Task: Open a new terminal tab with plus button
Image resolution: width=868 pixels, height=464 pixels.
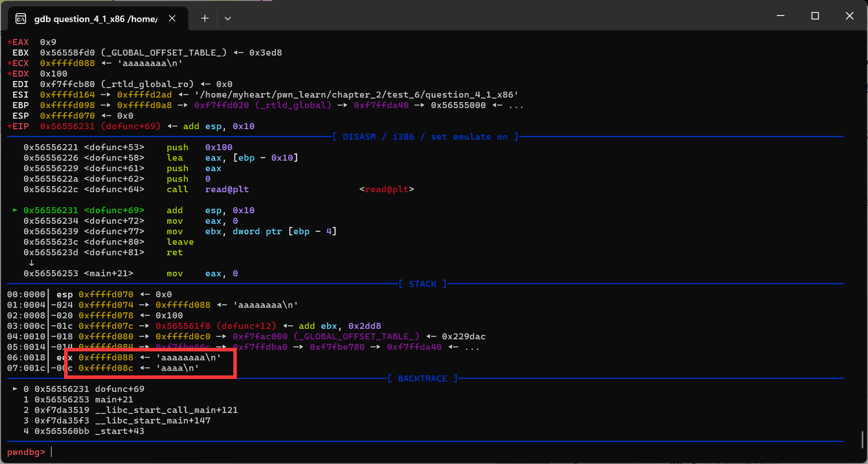Action: 205,19
